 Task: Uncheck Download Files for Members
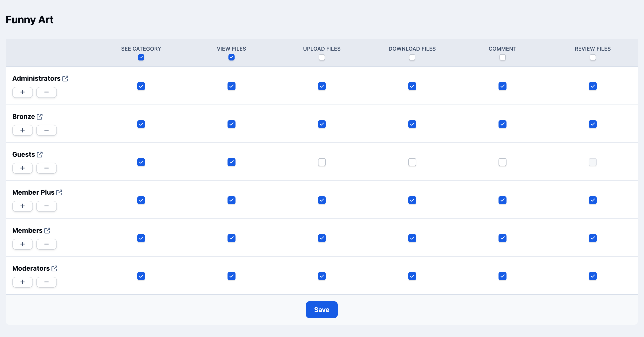tap(412, 238)
